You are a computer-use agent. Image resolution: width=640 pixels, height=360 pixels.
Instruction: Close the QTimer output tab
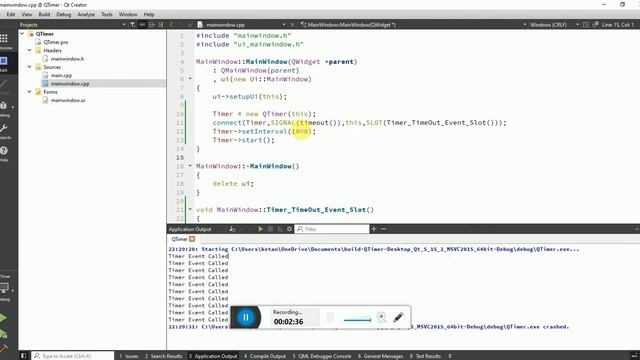(192, 239)
